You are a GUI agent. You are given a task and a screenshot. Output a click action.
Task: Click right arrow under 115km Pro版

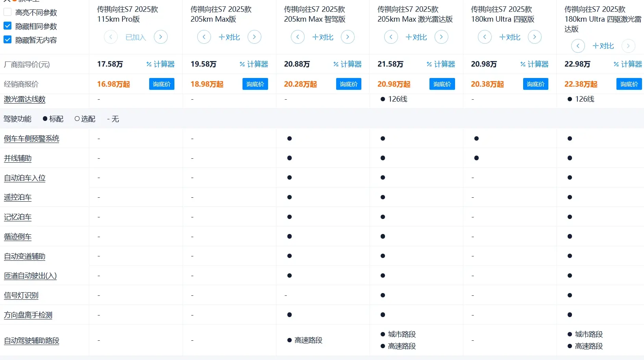click(161, 37)
